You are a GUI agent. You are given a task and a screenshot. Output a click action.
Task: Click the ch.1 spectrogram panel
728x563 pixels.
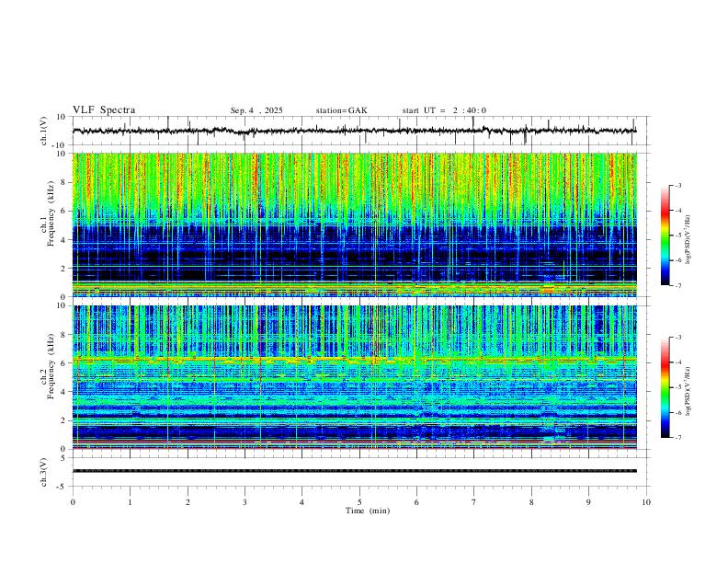click(354, 224)
